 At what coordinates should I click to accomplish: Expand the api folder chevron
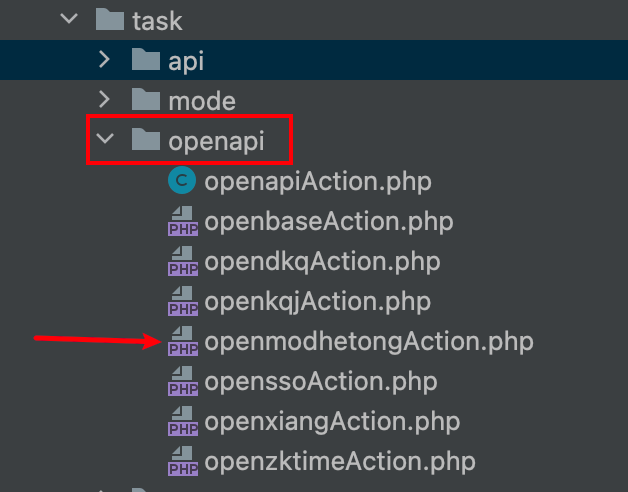(105, 59)
